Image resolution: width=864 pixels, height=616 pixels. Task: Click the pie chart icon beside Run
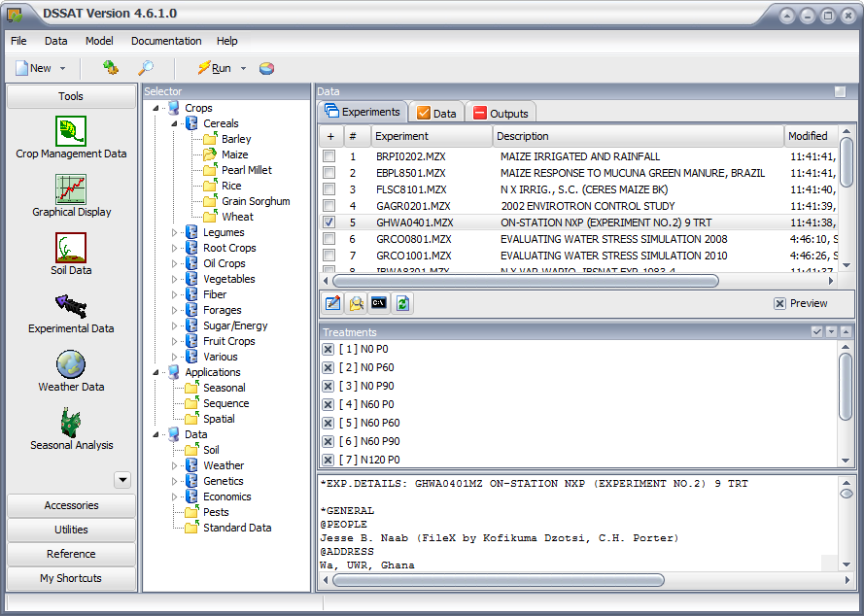point(266,68)
